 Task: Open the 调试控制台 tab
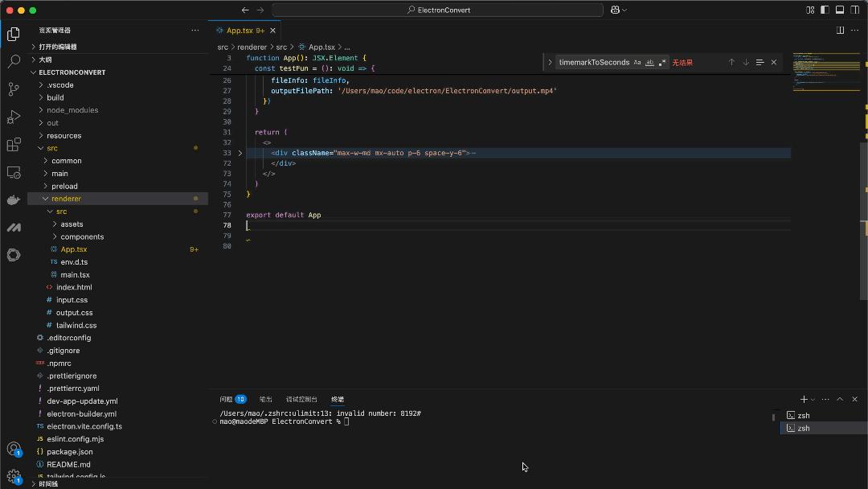[x=301, y=399]
